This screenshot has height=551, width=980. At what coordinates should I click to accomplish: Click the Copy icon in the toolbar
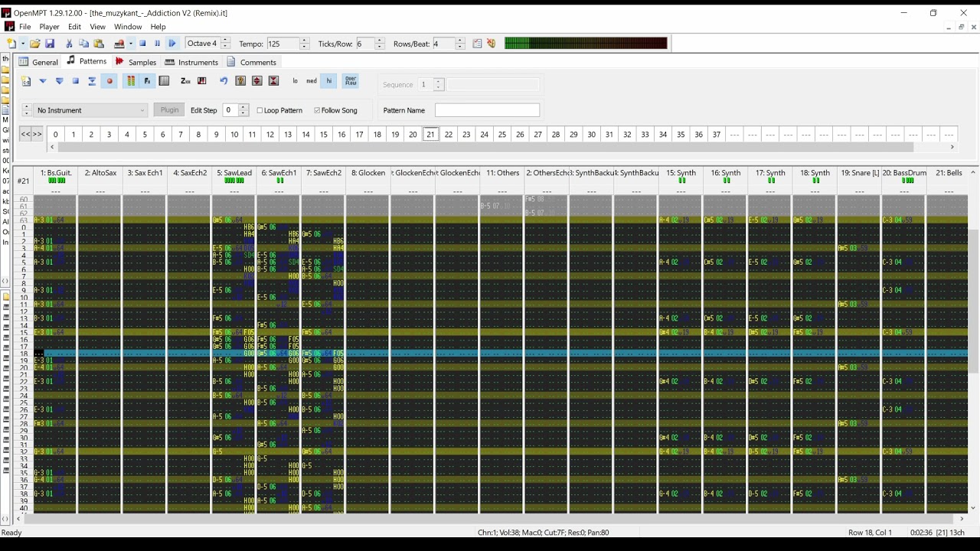(84, 44)
